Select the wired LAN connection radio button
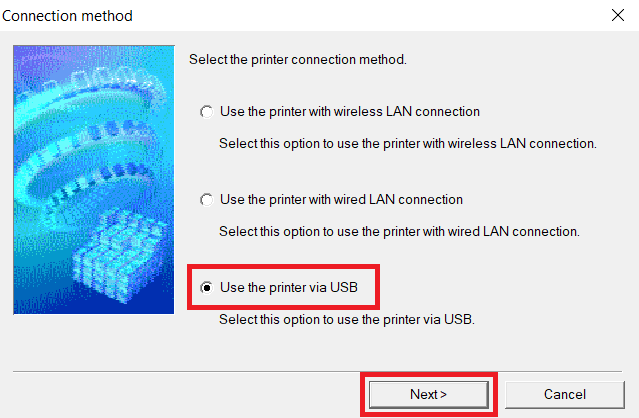639x418 pixels. point(207,200)
